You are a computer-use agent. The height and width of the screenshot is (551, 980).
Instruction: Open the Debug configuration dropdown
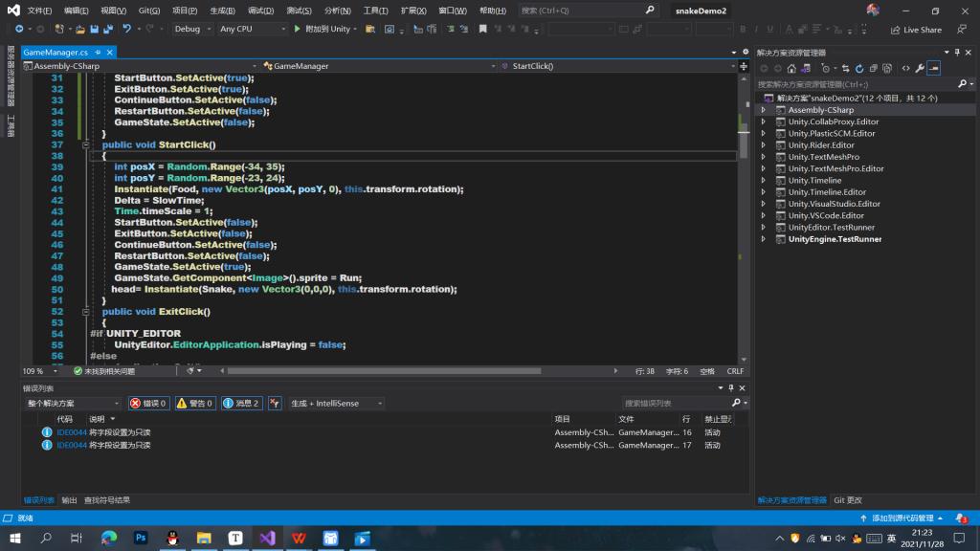click(190, 30)
